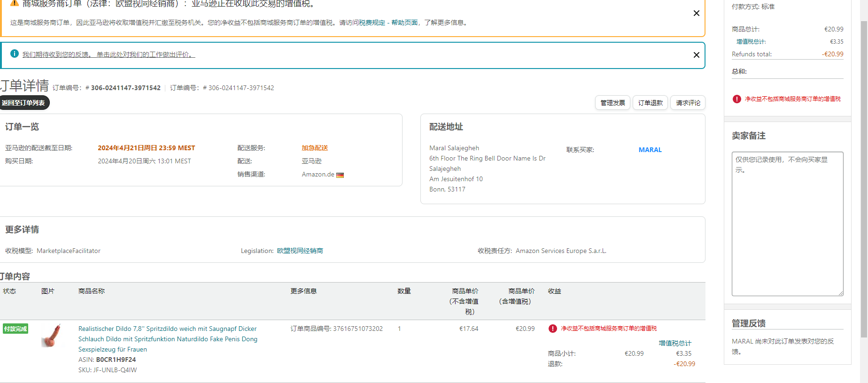Close the yellow VAT warning banner

(x=696, y=13)
